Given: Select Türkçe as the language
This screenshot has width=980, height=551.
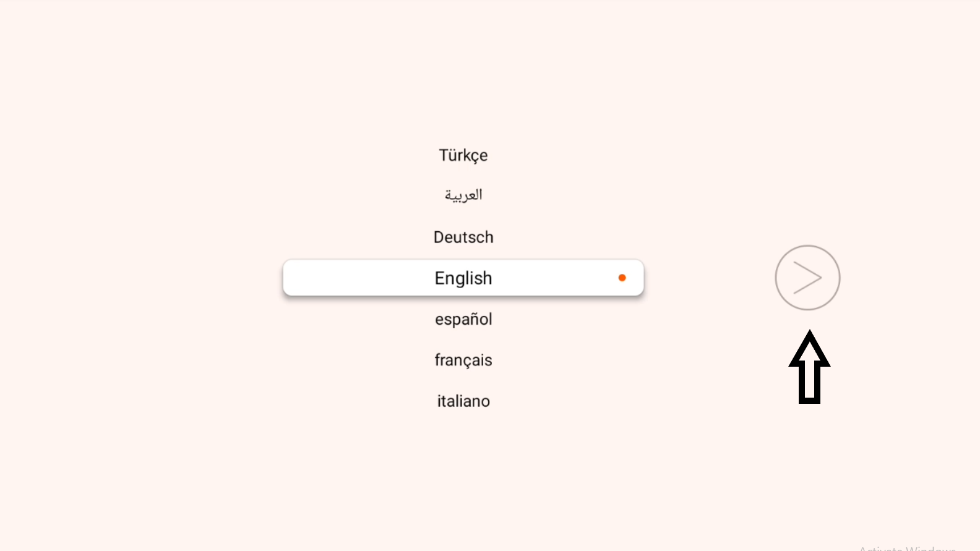Looking at the screenshot, I should click(x=463, y=155).
